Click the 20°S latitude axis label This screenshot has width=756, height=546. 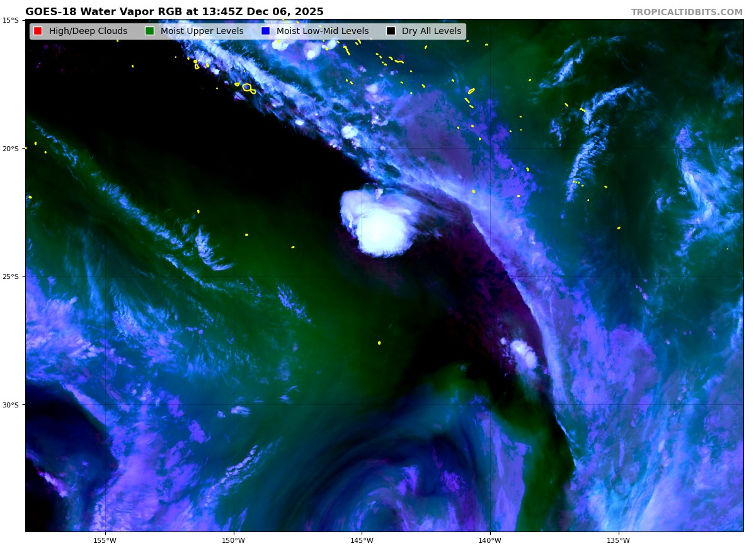11,149
